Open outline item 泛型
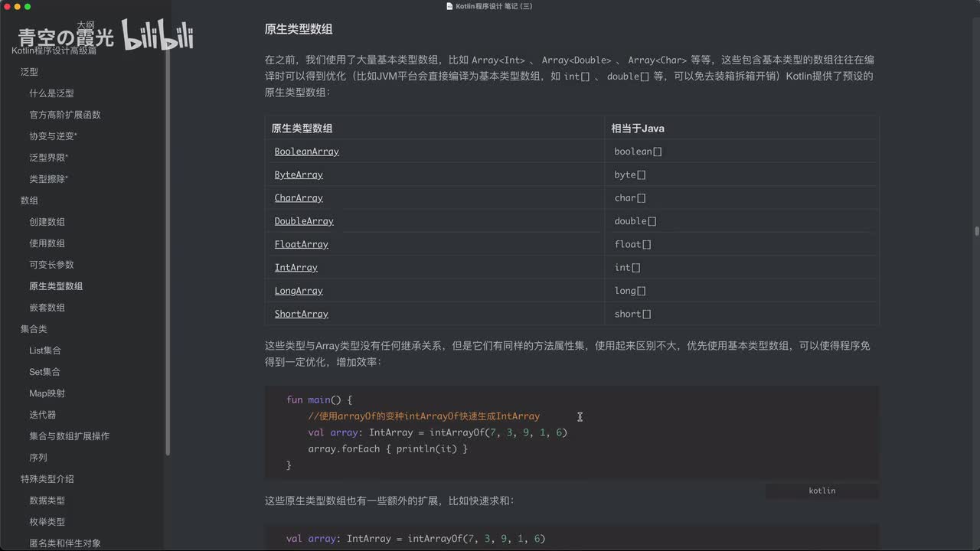The image size is (980, 551). tap(29, 72)
